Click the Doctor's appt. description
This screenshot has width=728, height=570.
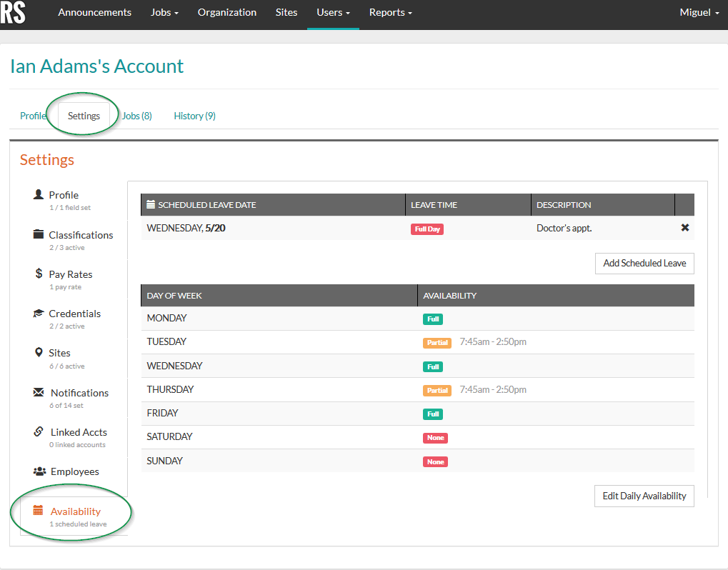point(564,228)
